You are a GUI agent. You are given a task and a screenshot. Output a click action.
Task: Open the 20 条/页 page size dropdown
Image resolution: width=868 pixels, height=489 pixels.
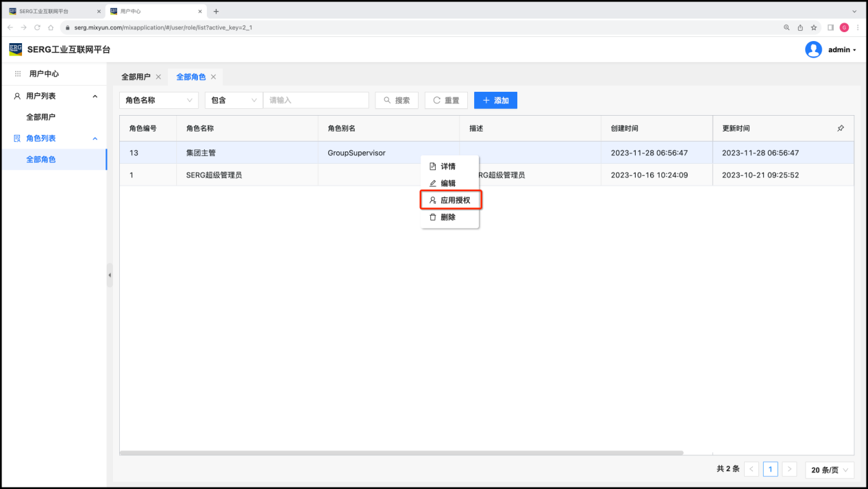[x=830, y=469]
